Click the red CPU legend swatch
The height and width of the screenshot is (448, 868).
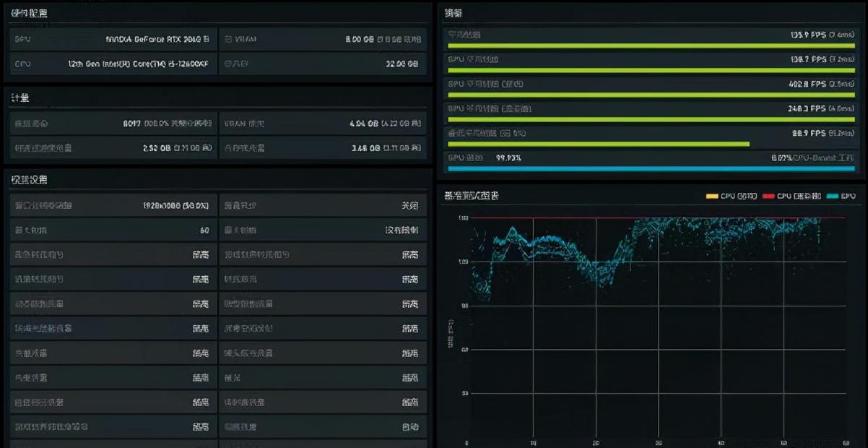click(x=768, y=196)
